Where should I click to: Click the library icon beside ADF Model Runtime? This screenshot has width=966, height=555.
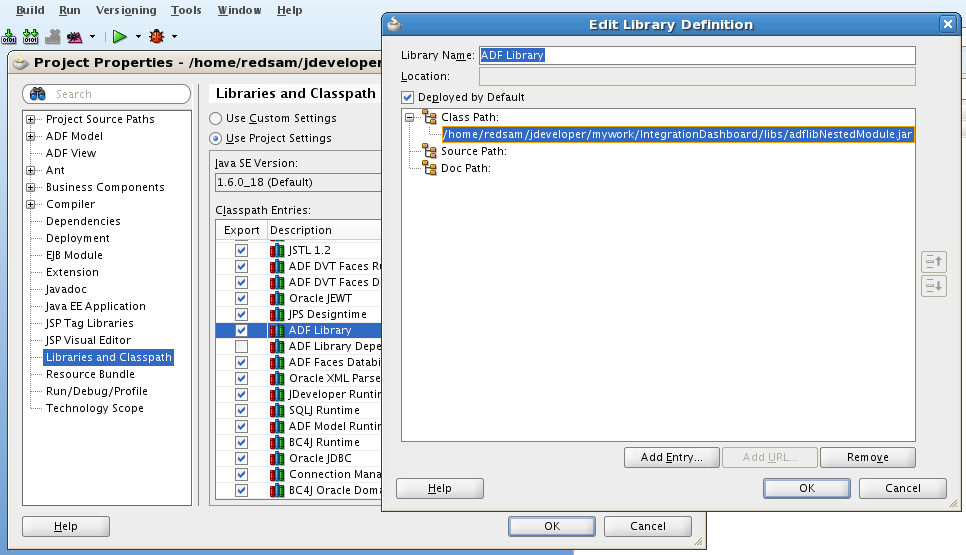pyautogui.click(x=277, y=426)
